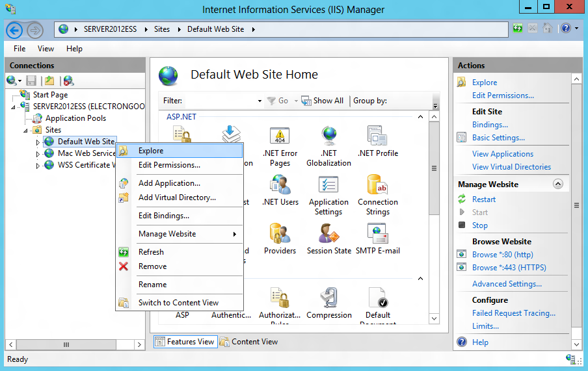
Task: Click the Up folder icon in Connections
Action: coord(49,81)
